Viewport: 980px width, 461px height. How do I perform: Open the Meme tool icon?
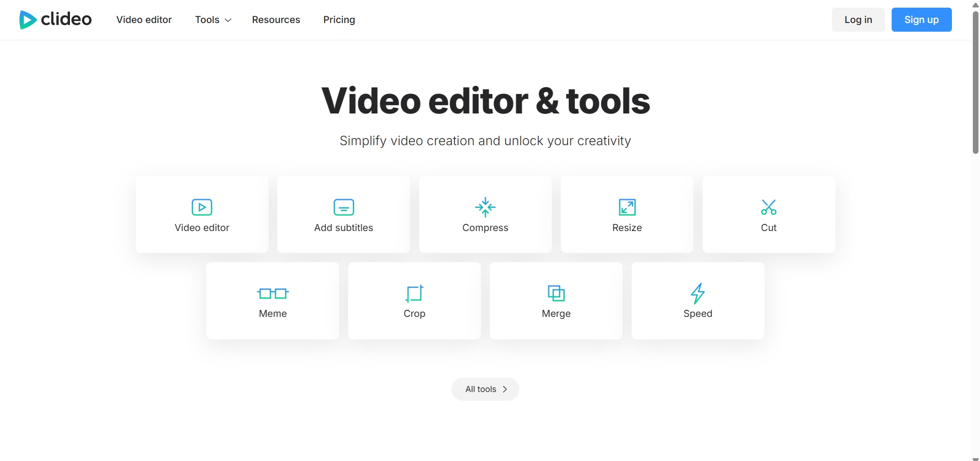[x=273, y=293]
